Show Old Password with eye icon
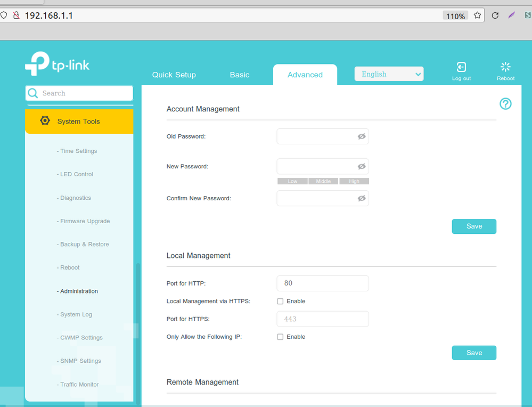The height and width of the screenshot is (407, 532). [x=362, y=136]
